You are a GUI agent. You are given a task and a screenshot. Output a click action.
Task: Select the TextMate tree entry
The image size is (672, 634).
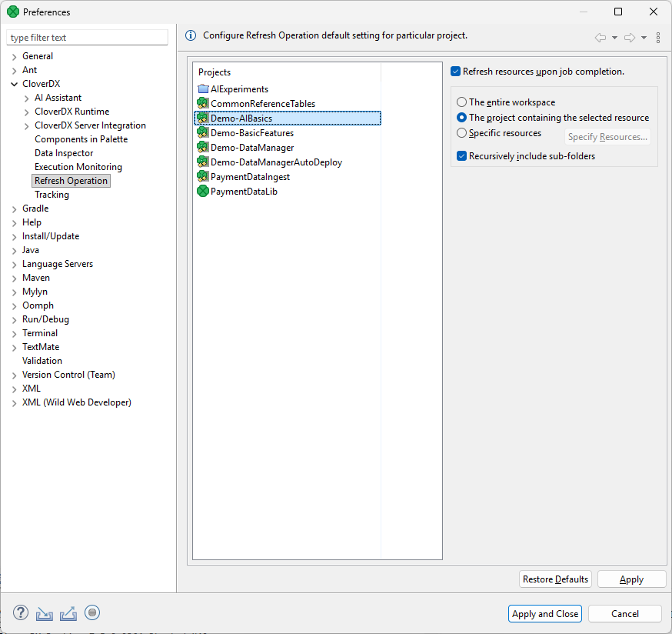41,347
